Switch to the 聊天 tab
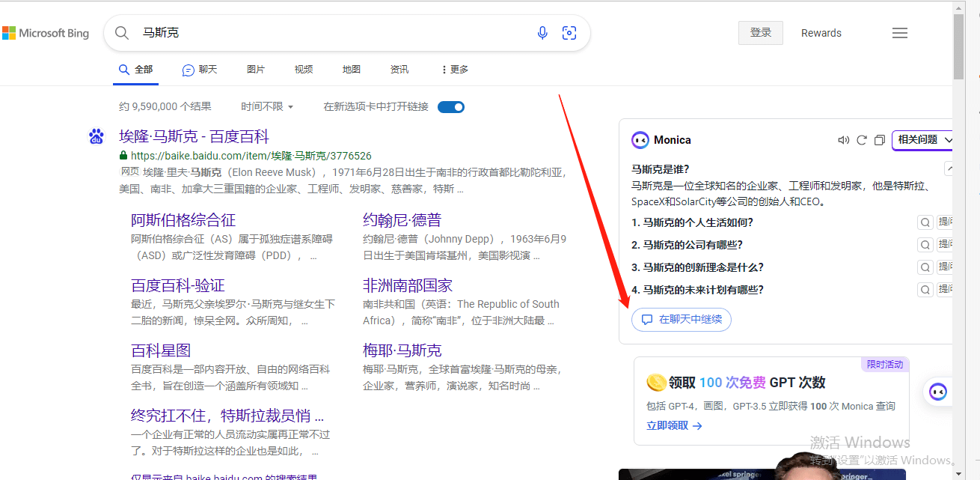Image resolution: width=980 pixels, height=480 pixels. pos(200,70)
